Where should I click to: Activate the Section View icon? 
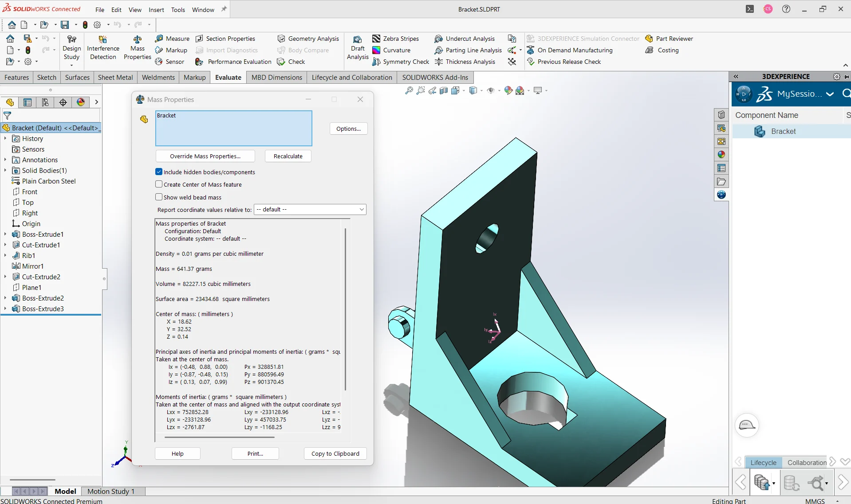(444, 90)
